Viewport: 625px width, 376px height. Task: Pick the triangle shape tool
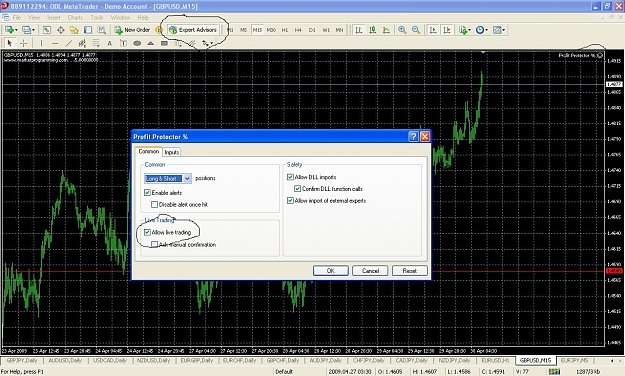pyautogui.click(x=151, y=43)
